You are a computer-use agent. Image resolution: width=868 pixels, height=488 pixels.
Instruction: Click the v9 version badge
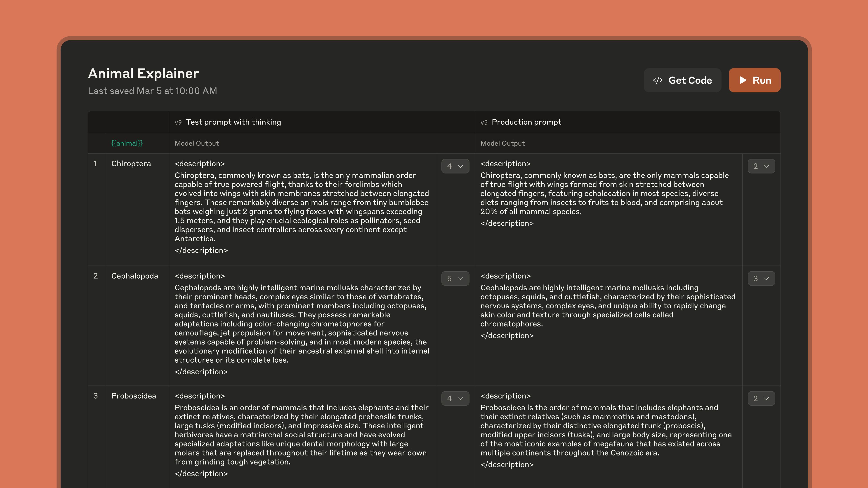178,122
